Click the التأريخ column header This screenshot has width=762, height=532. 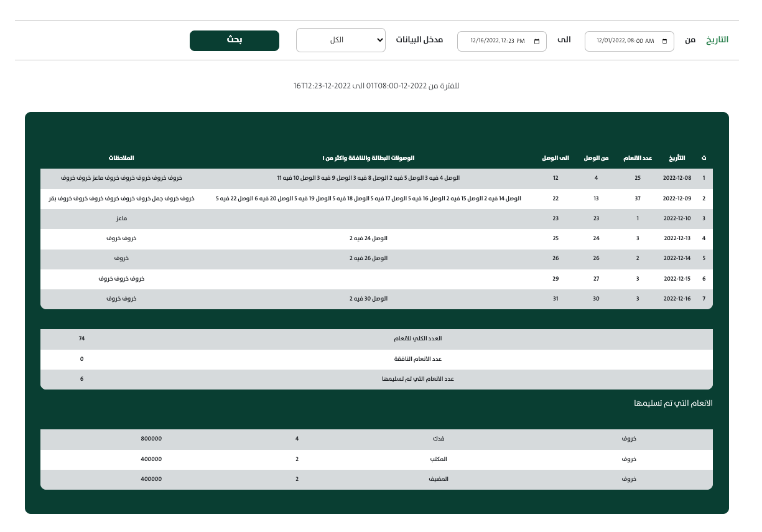[x=677, y=159]
